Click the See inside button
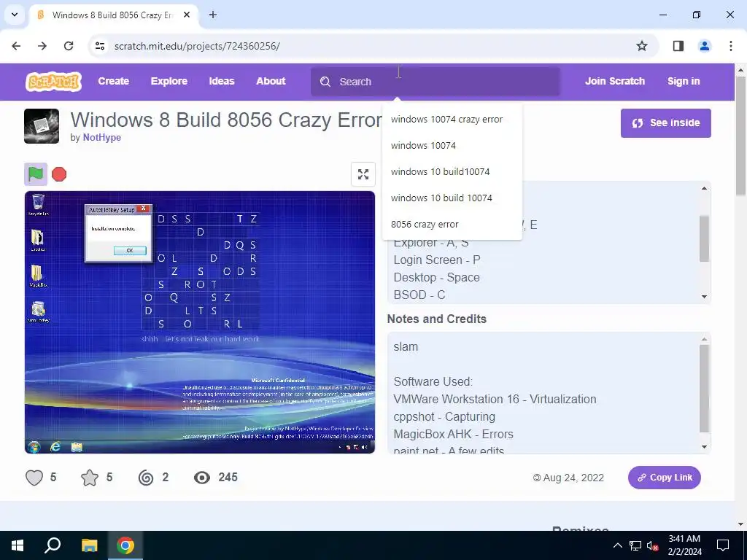The height and width of the screenshot is (560, 747). 665,123
